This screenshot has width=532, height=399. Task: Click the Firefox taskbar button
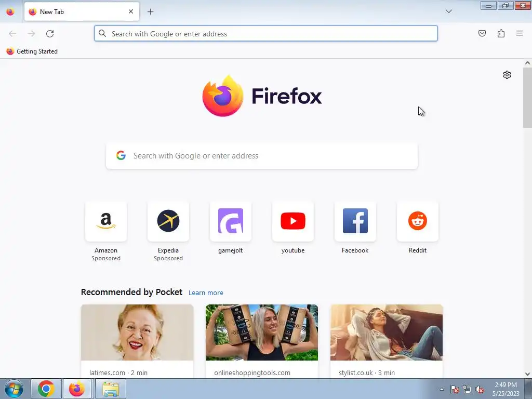[x=77, y=389]
